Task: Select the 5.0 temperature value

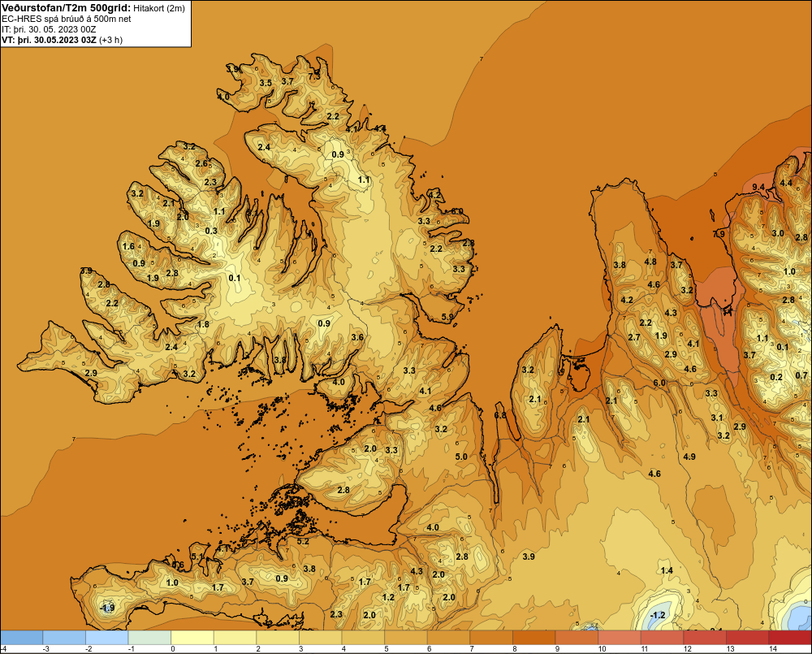Action: (461, 457)
